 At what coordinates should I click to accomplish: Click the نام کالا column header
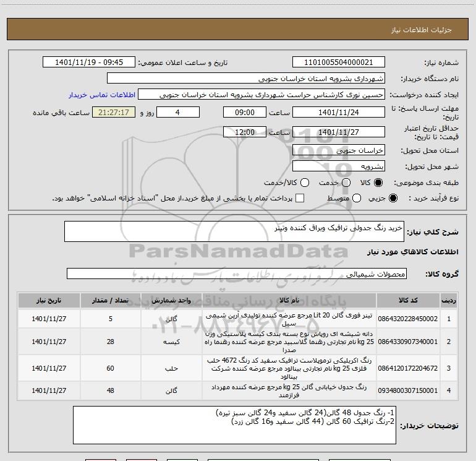pos(289,301)
